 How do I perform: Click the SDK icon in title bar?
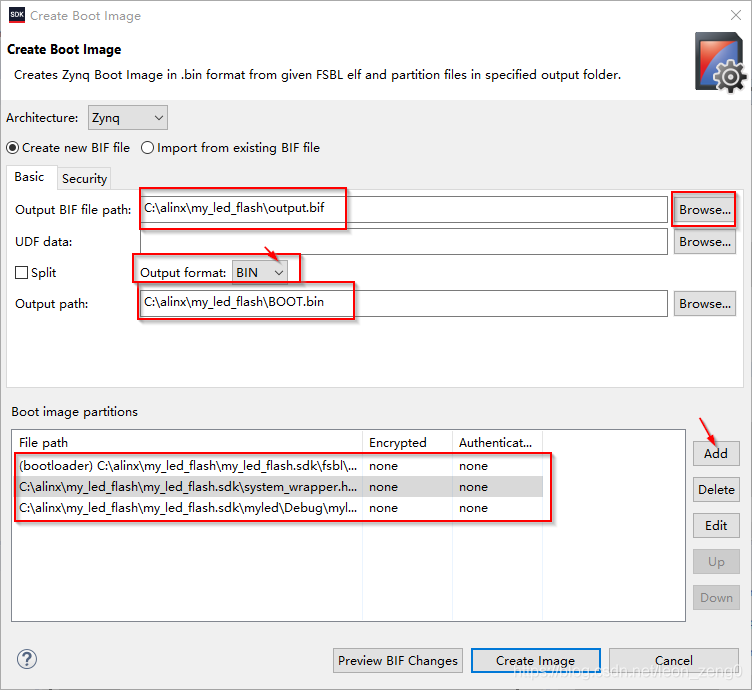16,15
